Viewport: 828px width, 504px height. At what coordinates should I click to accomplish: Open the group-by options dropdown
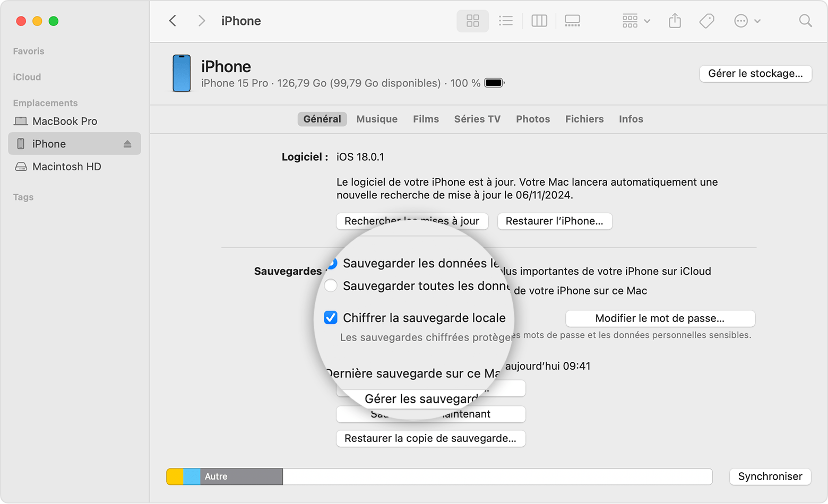[636, 21]
